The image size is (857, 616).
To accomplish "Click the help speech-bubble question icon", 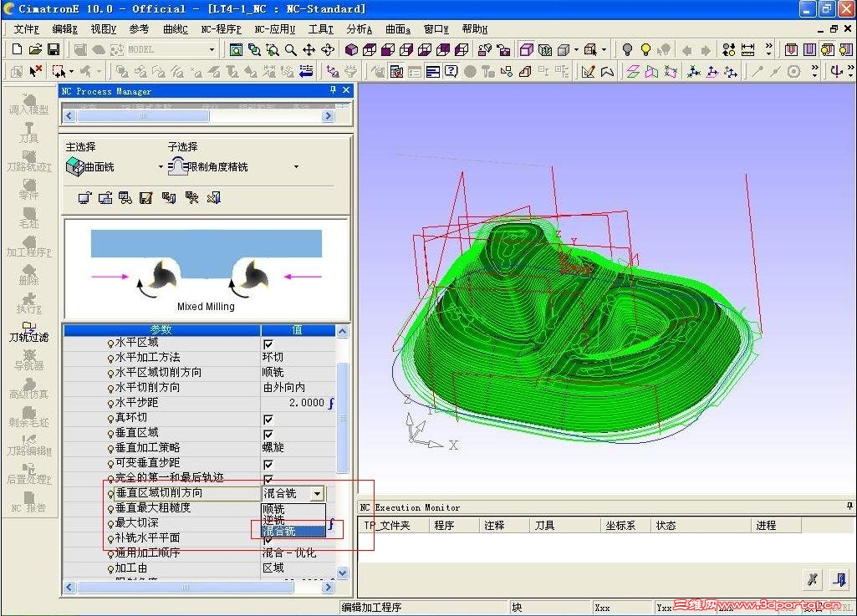I will coord(451,72).
